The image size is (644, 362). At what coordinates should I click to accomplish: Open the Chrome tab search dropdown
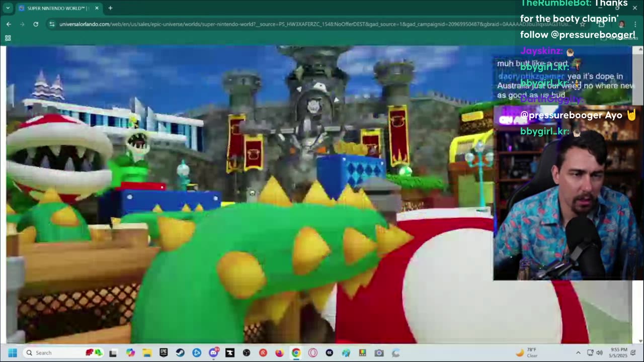[x=8, y=8]
